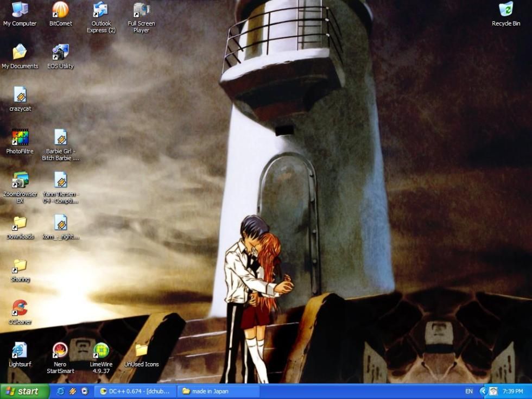Viewport: 532px width, 399px height.
Task: Open the Sharing folder shortcut
Action: click(20, 270)
